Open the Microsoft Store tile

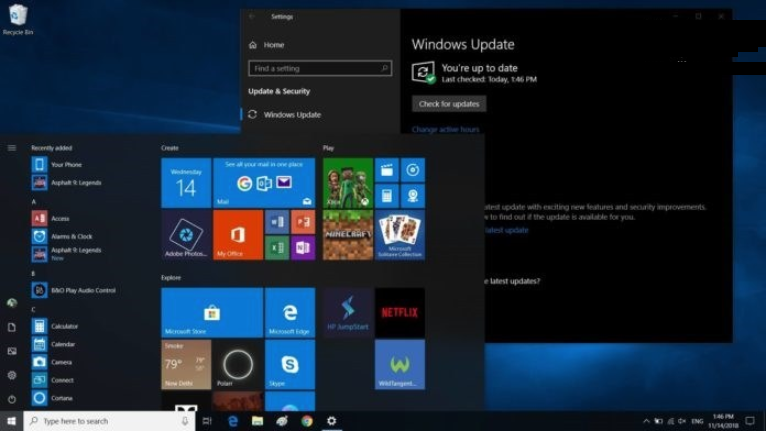(212, 313)
